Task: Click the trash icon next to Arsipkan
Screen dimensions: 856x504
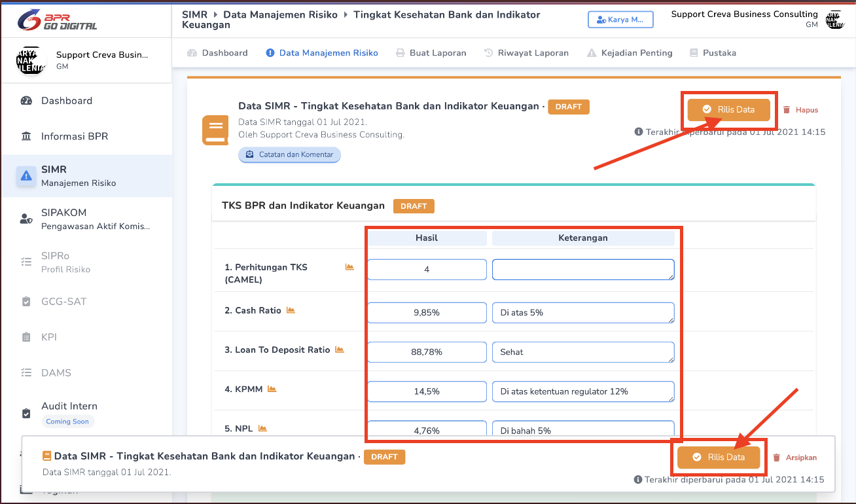Action: [x=777, y=458]
